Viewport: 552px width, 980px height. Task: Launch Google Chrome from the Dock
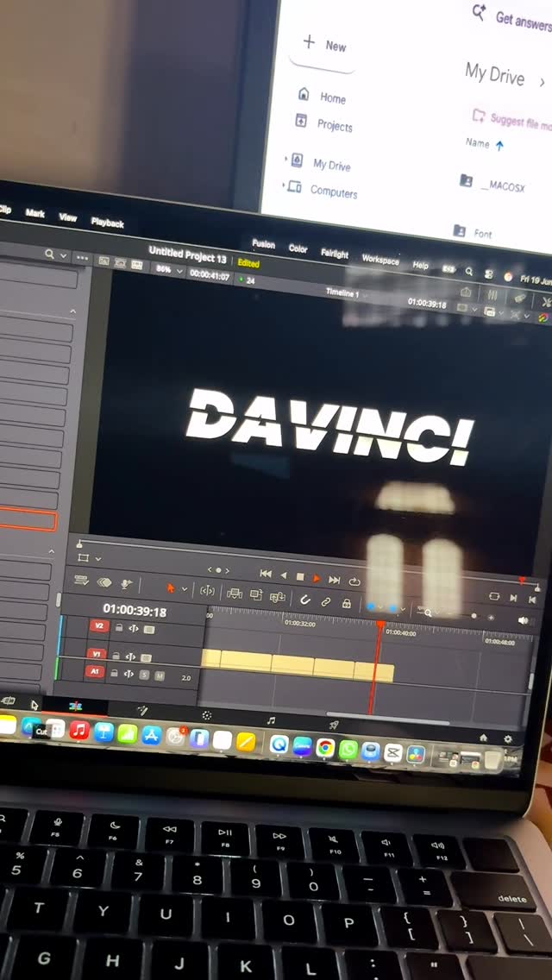(x=325, y=747)
